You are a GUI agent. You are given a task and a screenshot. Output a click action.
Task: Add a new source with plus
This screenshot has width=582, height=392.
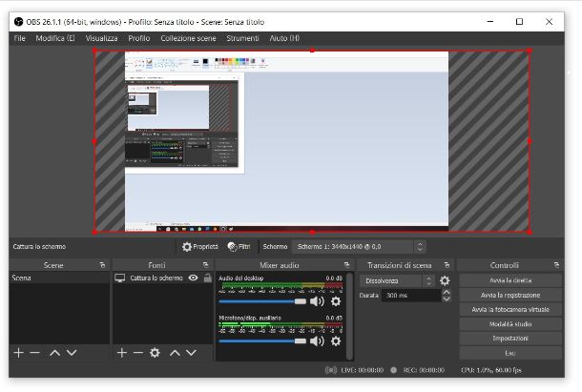pos(122,353)
